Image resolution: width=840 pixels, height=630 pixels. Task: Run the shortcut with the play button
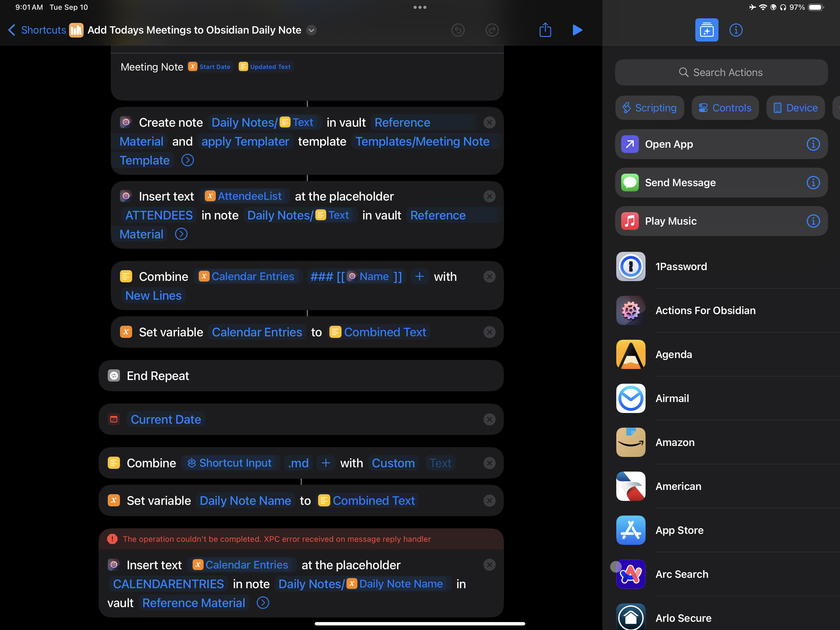point(577,30)
